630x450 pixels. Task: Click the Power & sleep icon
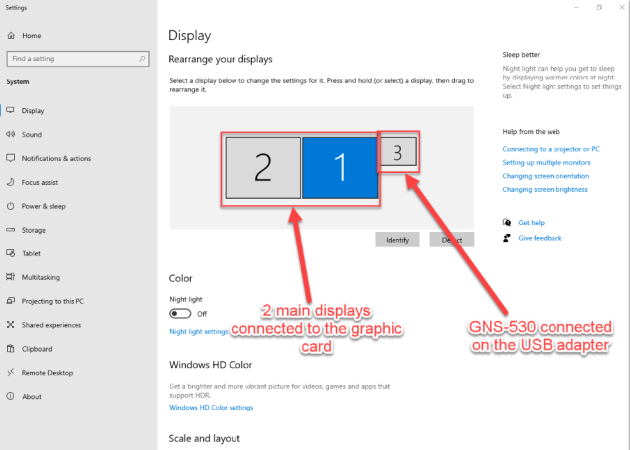(x=10, y=206)
